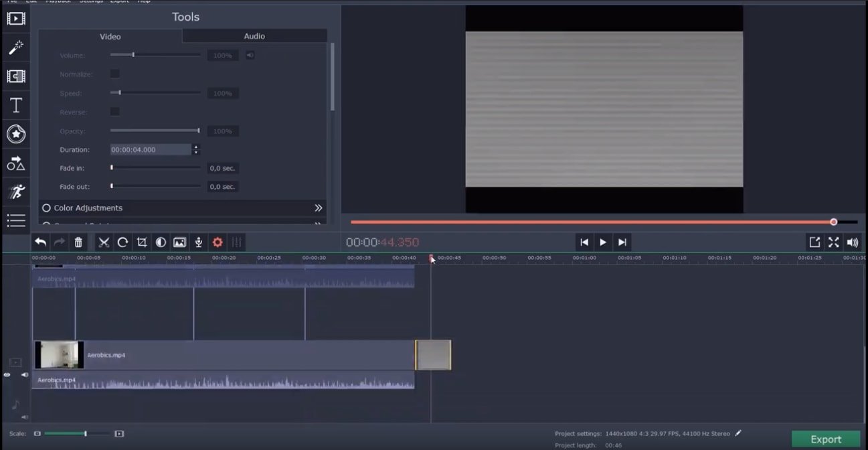Start recording audio with microphone icon

click(198, 242)
